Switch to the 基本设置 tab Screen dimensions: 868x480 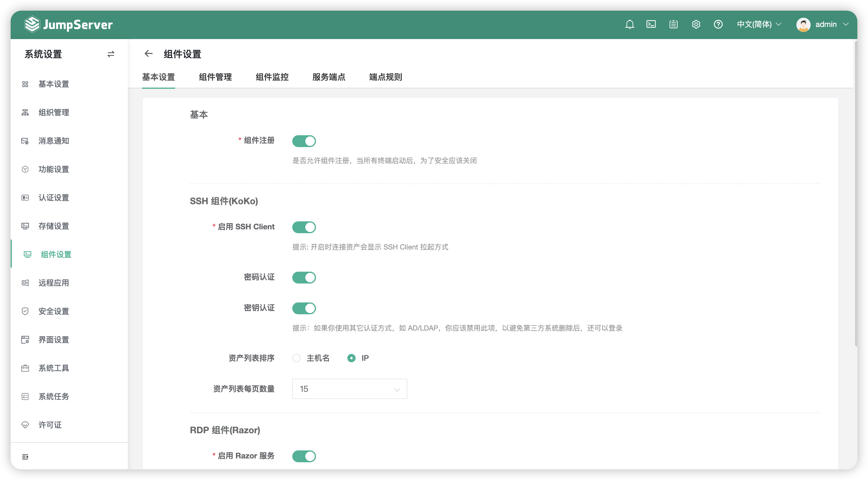point(158,77)
